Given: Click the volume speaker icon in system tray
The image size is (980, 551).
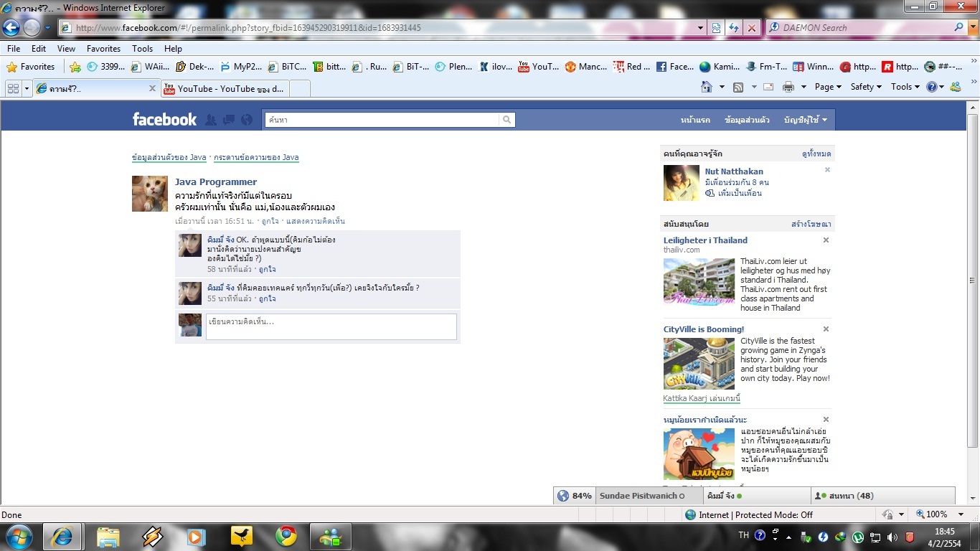Looking at the screenshot, I should point(892,537).
